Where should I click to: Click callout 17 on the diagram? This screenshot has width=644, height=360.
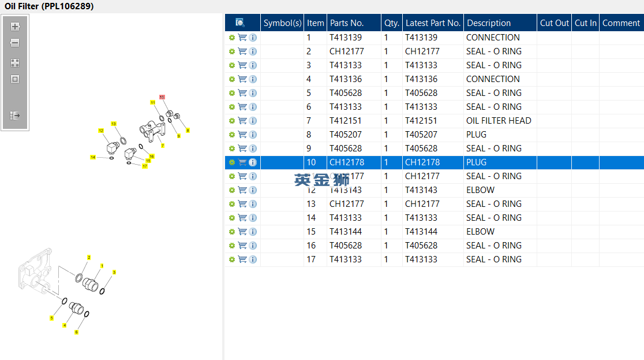145,166
